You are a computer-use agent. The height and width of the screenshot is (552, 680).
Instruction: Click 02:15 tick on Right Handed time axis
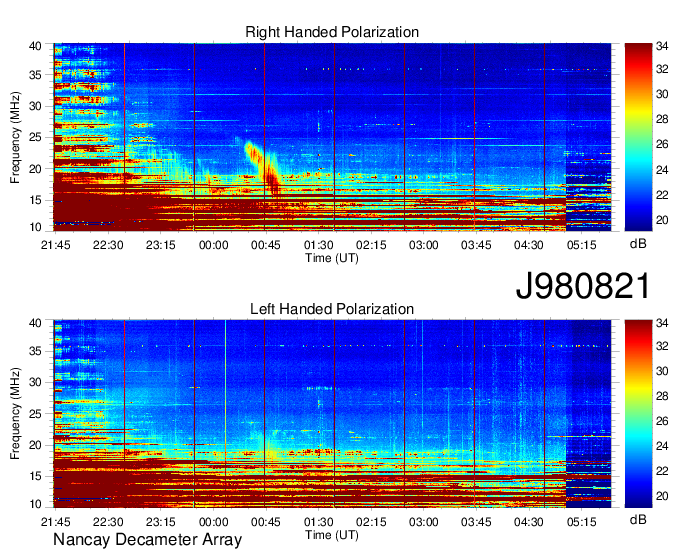click(371, 245)
